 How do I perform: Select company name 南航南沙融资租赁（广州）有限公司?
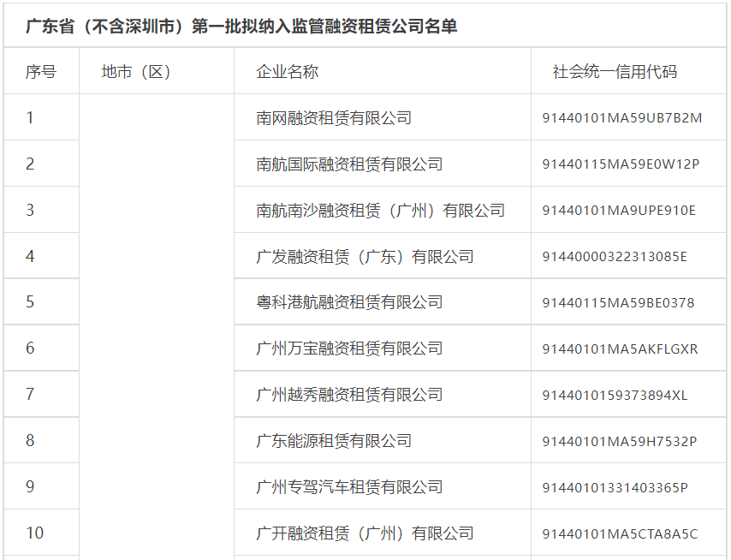(380, 211)
